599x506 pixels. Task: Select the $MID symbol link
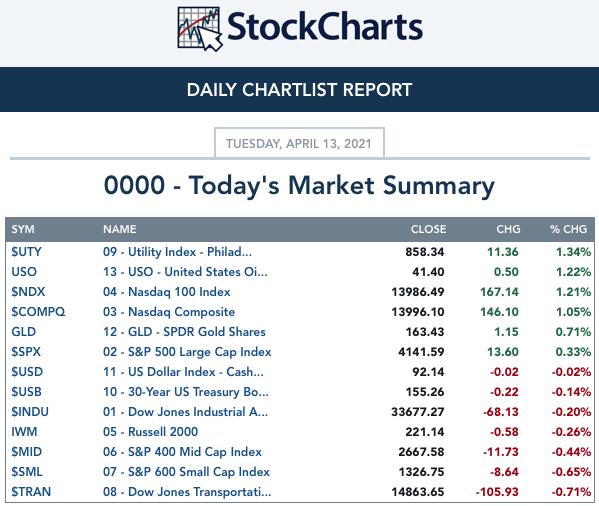[26, 452]
